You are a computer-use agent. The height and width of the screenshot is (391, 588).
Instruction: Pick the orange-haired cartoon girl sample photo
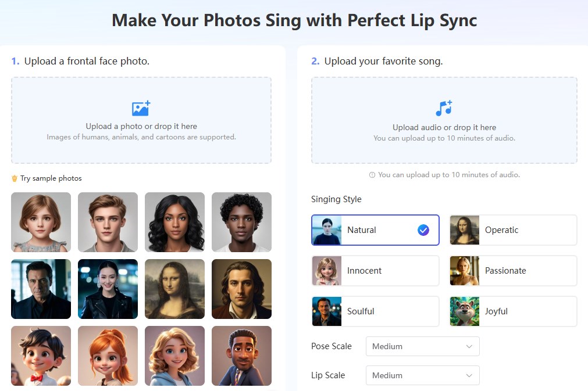(x=108, y=356)
